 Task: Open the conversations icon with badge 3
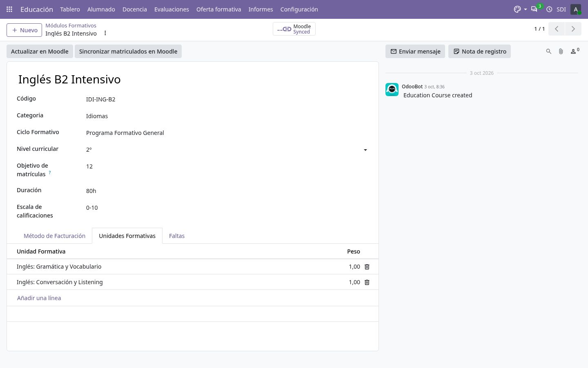click(534, 9)
